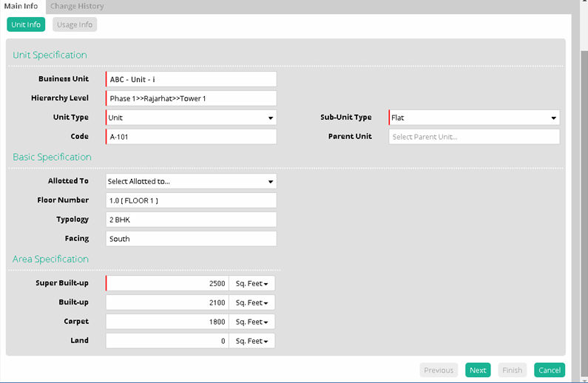Open Carpet area Sq. Feet unit menu
Screen dimensions: 588x383
251,322
